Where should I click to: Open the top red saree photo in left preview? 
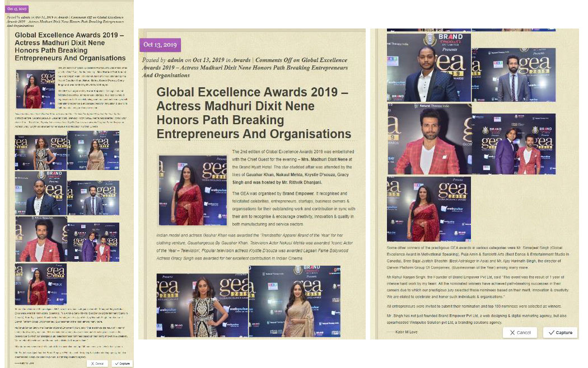coord(35,89)
